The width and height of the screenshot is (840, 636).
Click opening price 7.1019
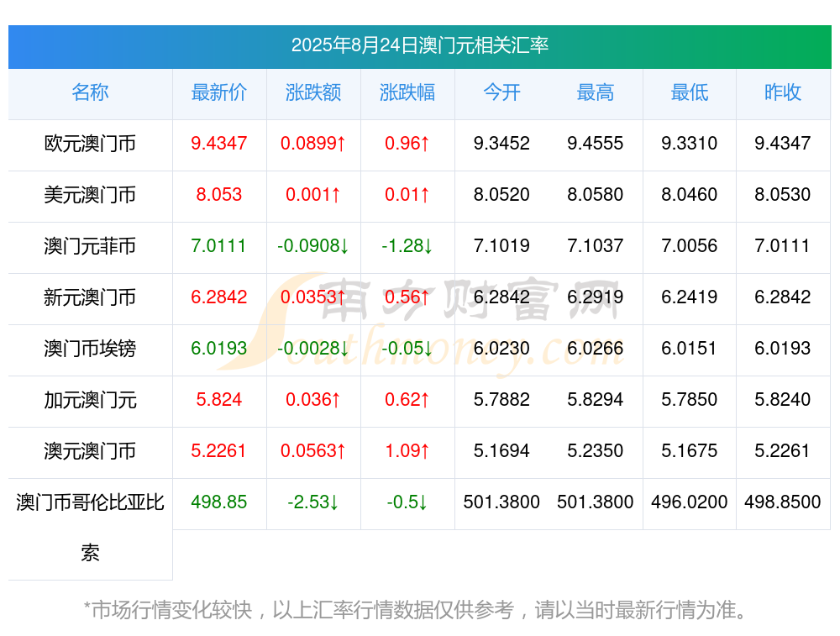tap(501, 246)
